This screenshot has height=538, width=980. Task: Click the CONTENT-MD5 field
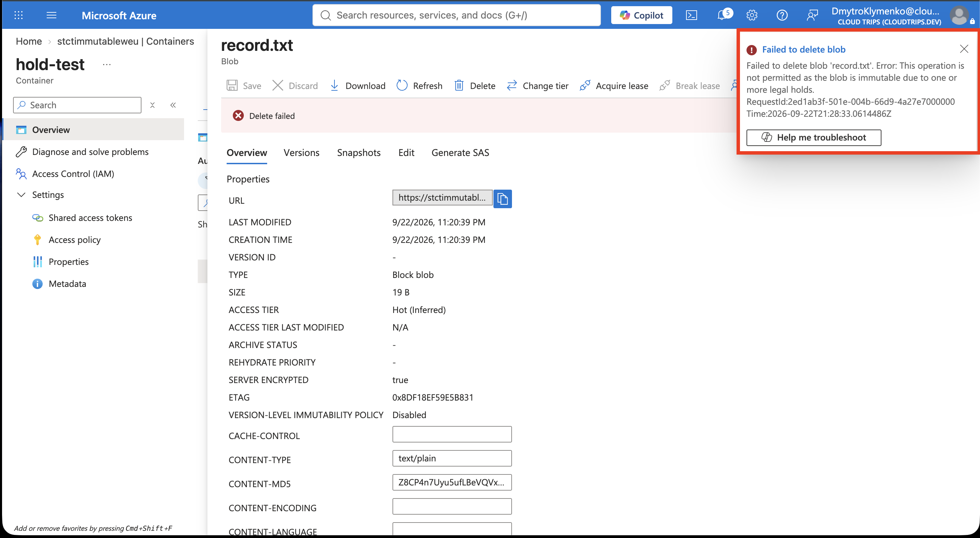click(x=452, y=482)
